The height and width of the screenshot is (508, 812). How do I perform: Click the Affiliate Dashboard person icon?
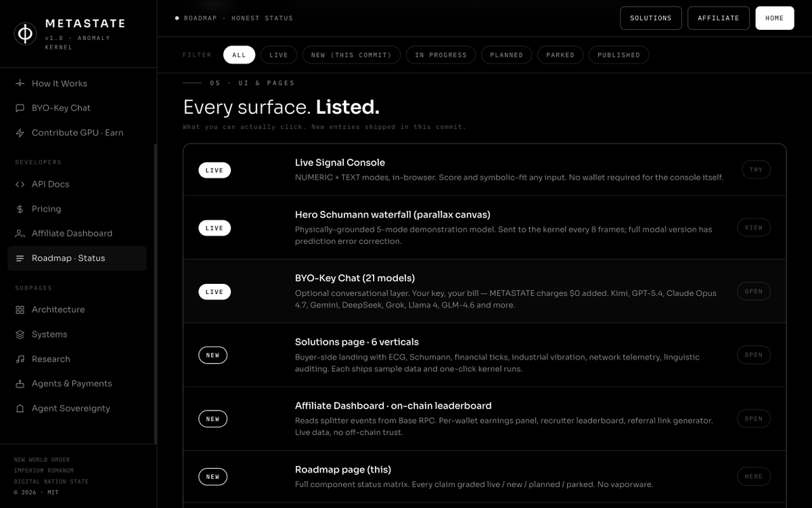tap(20, 234)
